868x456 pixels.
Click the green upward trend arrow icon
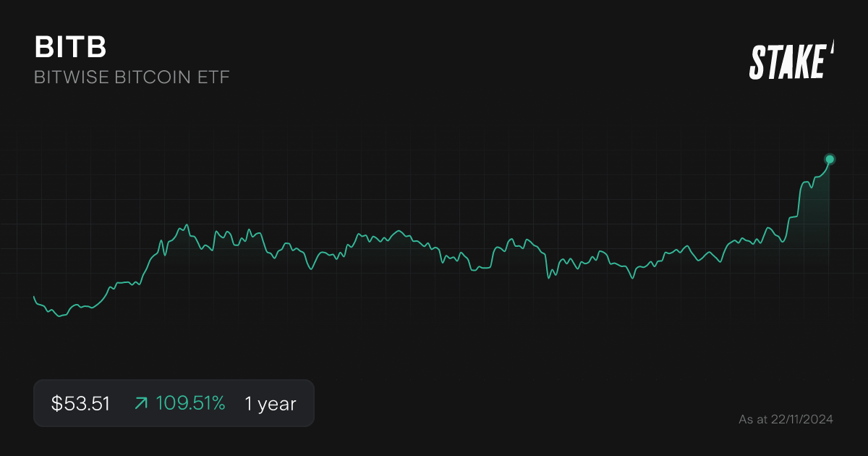(142, 403)
